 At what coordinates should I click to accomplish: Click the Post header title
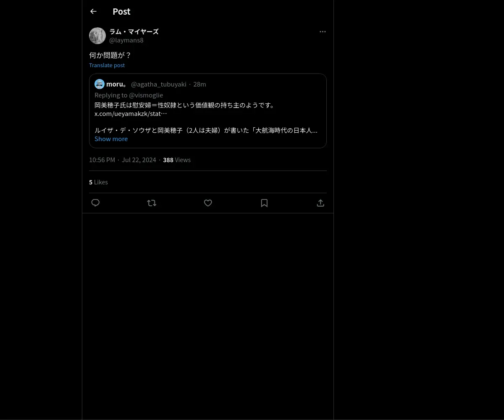121,11
